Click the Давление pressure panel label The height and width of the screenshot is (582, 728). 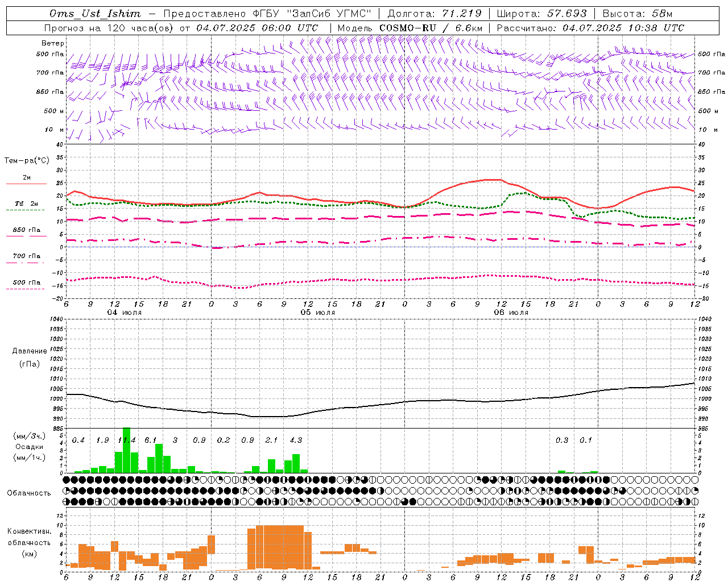point(30,351)
